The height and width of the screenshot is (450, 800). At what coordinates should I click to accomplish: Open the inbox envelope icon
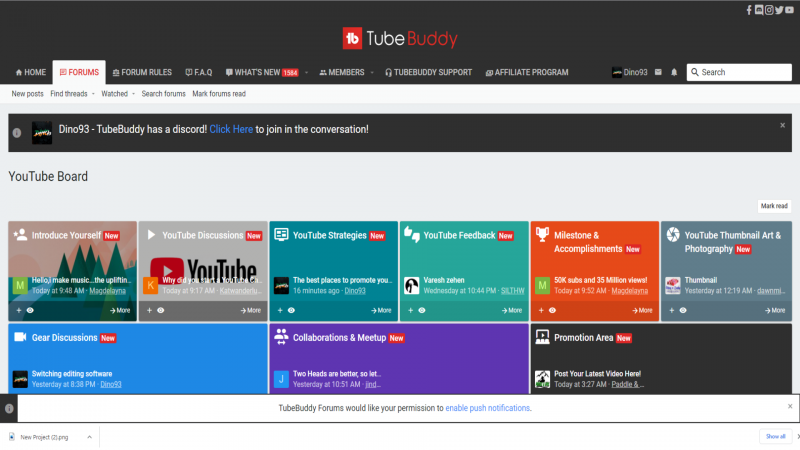tap(658, 73)
